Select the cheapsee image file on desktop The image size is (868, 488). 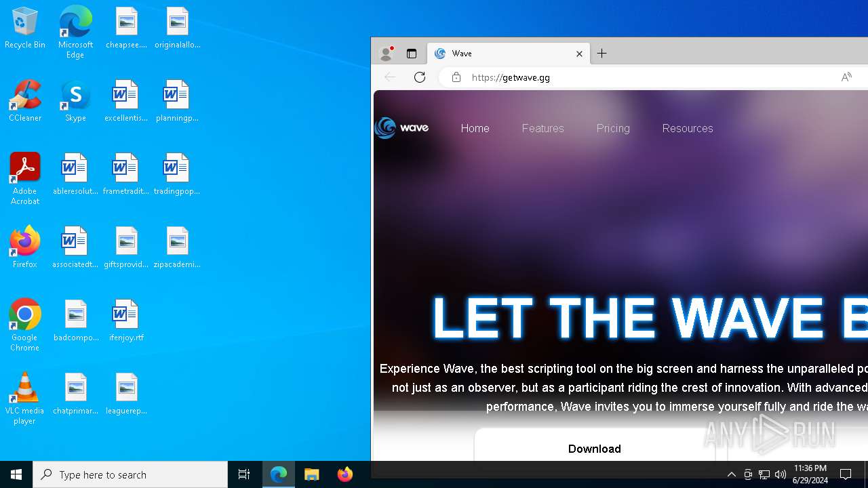(x=126, y=28)
